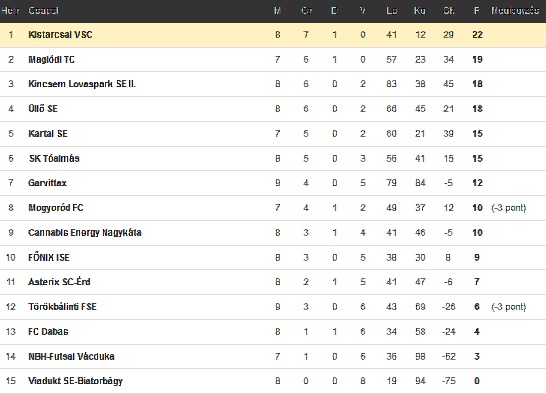This screenshot has width=546, height=394.
Task: Select Kincsem Lovaspark SE II. team name
Action: [82, 84]
